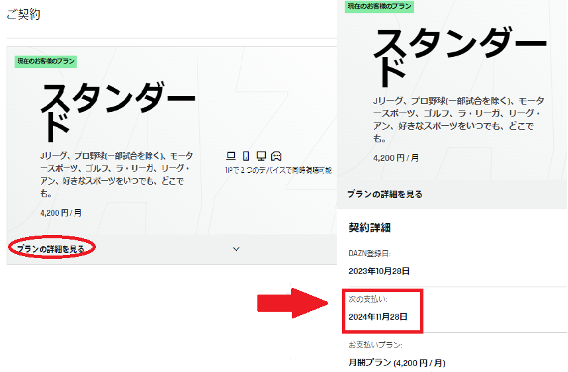
Task: Expand plan details chevron in left panel
Action: click(236, 249)
